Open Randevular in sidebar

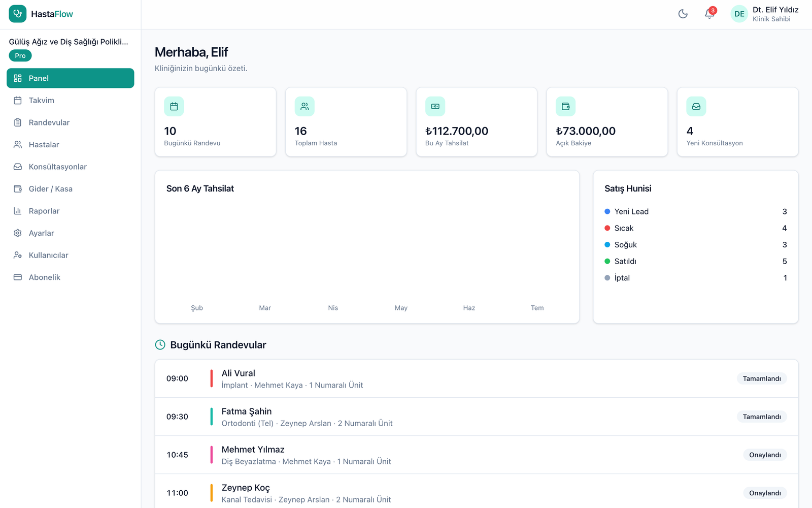coord(71,122)
